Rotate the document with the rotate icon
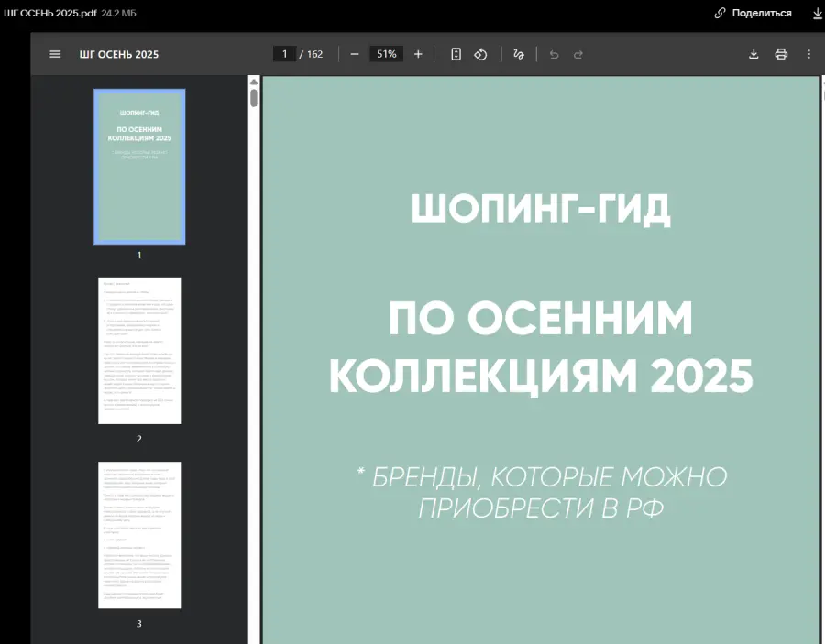The image size is (825, 644). click(x=480, y=54)
